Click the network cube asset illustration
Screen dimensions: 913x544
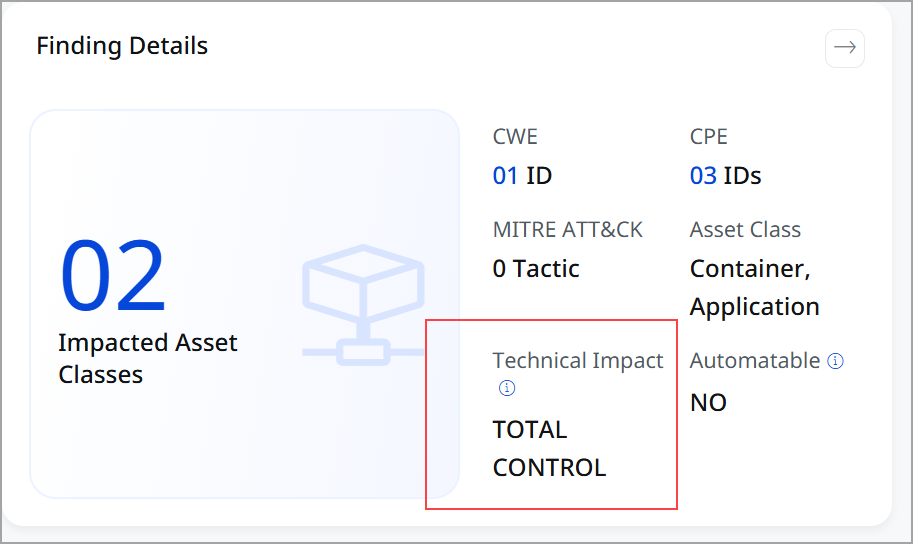coord(363,305)
